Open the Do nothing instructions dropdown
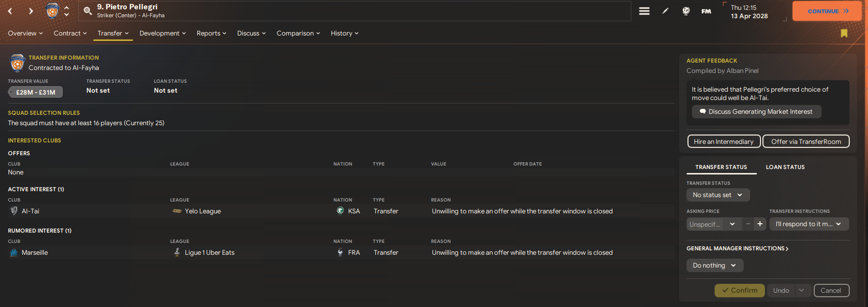The image size is (868, 307). [715, 265]
